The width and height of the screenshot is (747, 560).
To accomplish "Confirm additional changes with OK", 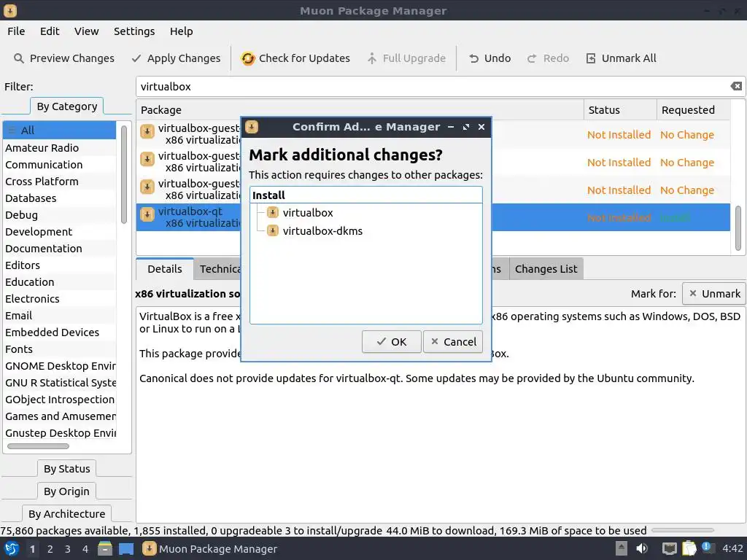I will pos(392,342).
